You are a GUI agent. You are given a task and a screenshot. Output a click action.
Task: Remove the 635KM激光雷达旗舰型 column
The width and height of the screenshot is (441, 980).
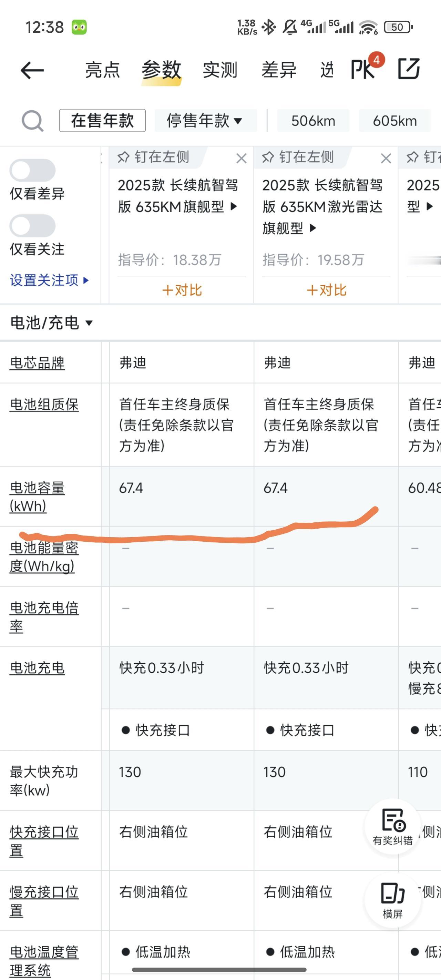tap(386, 158)
